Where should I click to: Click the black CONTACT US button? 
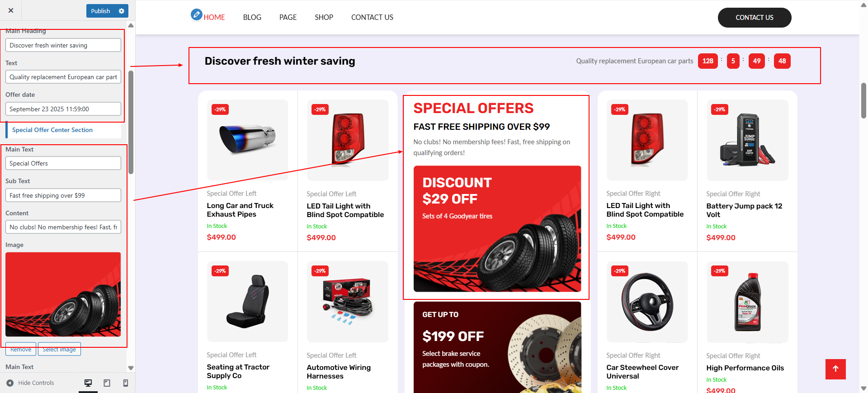[755, 18]
